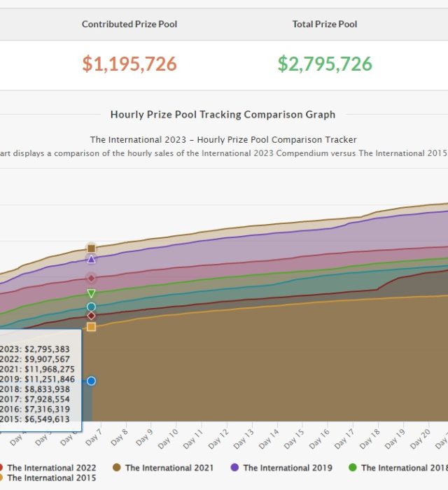448x490 pixels.
Task: Toggle The International 2022 series in legend
Action: coord(51,468)
